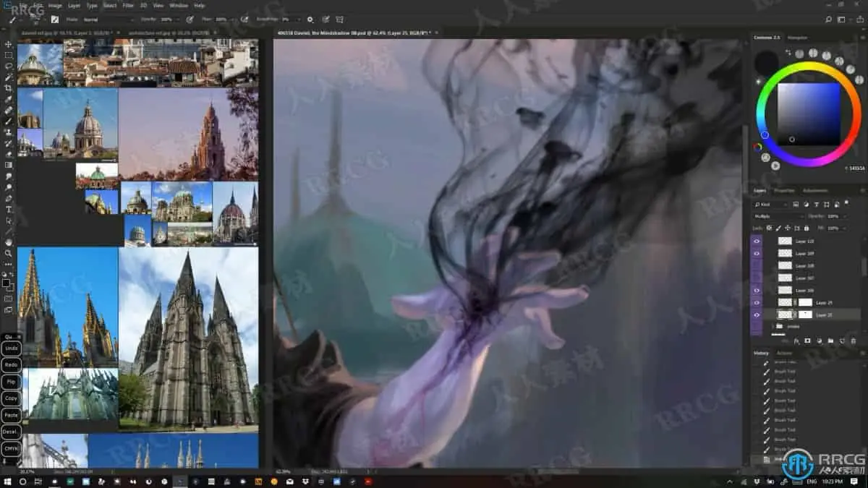Toggle visibility of Layer 108
Viewport: 868px width, 488px height.
pyautogui.click(x=757, y=266)
